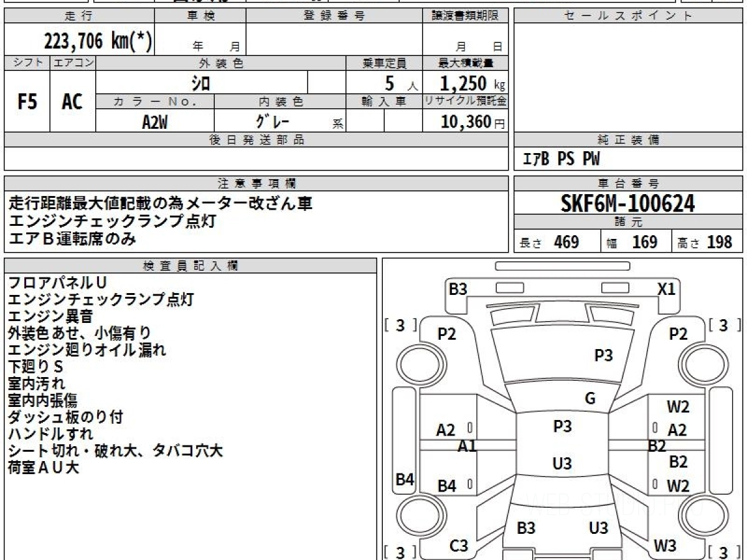Click the seating capacity "5 人"
Viewport: 747px width, 560px height.
(x=402, y=83)
